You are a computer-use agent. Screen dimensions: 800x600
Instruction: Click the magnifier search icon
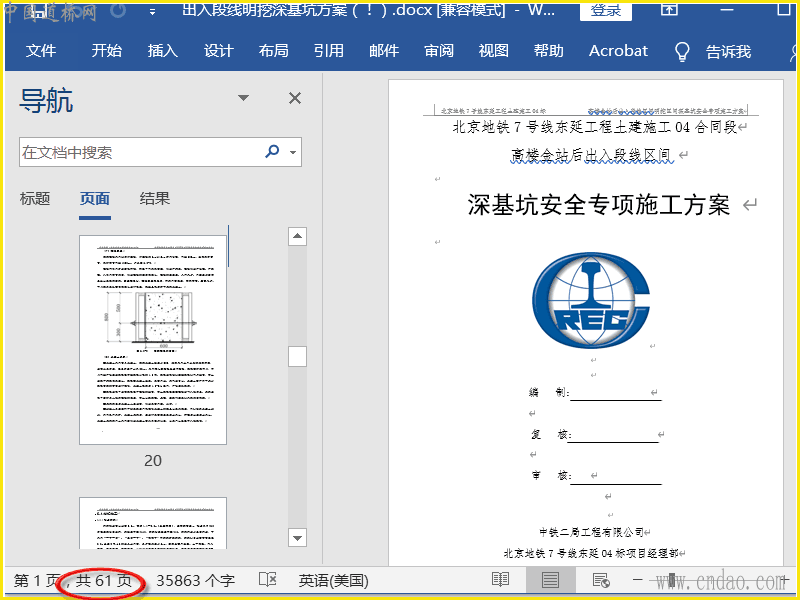click(x=272, y=151)
